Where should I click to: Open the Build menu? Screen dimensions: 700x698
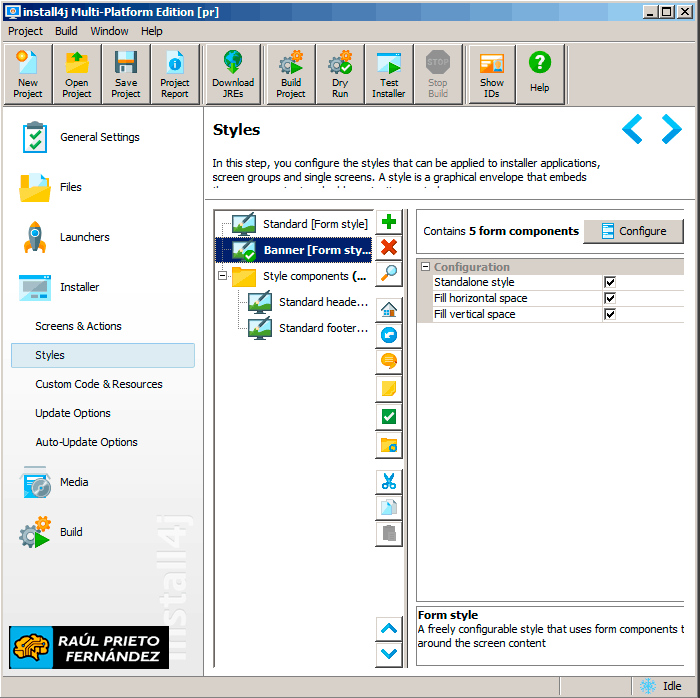pos(66,31)
